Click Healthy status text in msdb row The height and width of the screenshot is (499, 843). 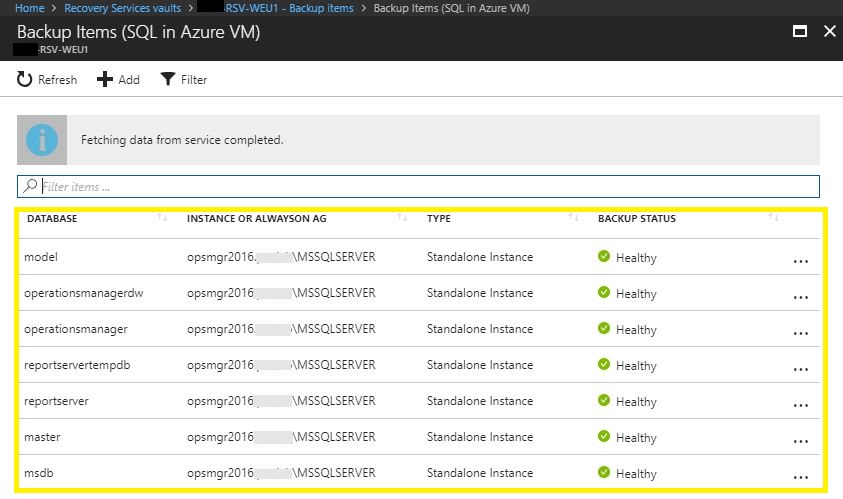coord(636,474)
